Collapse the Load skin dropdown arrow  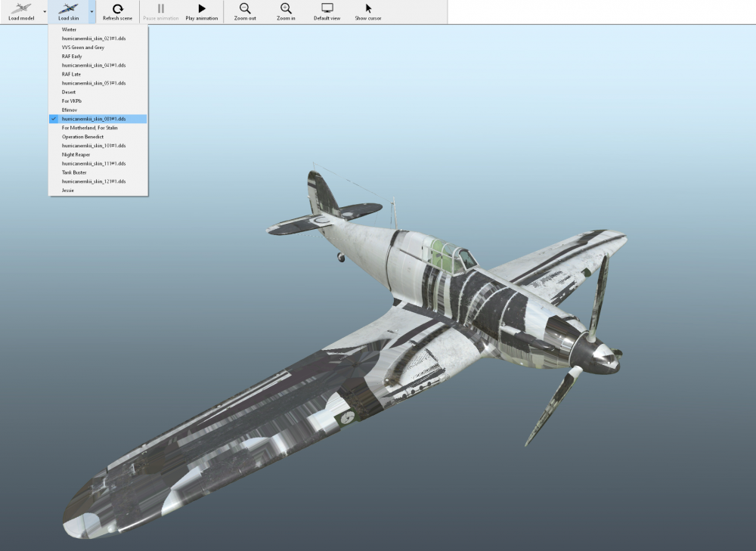[x=91, y=12]
